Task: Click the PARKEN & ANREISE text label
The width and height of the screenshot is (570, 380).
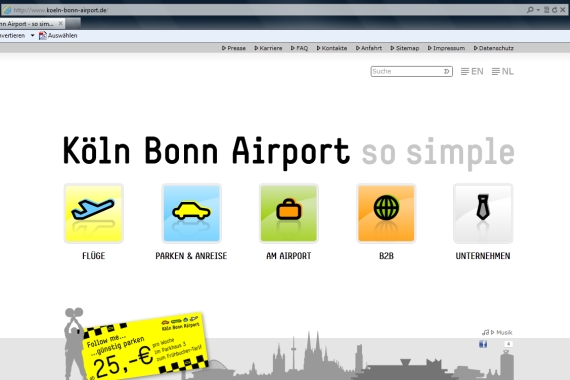Action: pos(191,256)
